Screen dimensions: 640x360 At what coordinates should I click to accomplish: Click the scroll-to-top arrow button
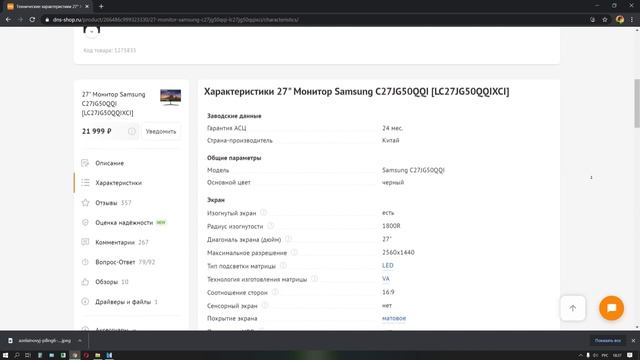point(573,308)
